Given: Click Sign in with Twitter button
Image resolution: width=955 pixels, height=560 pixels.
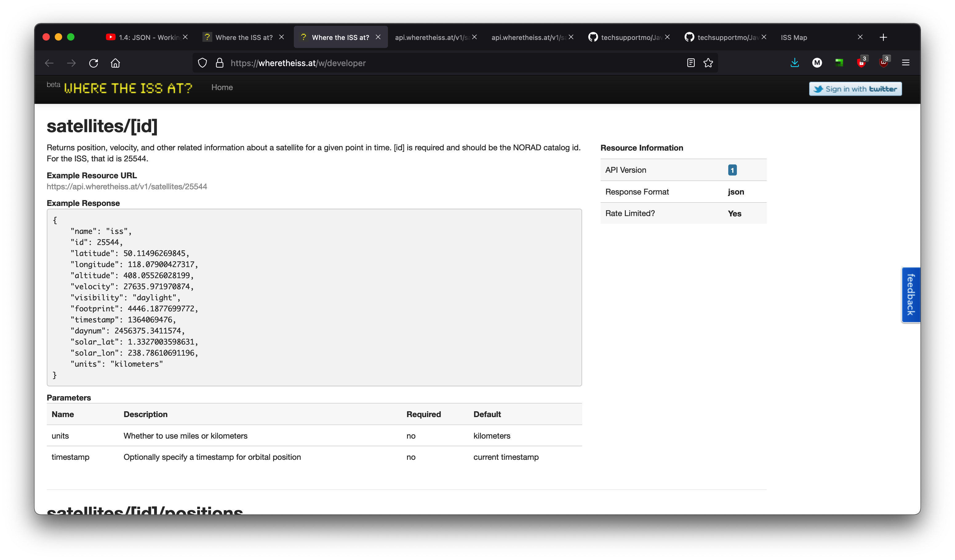Looking at the screenshot, I should [x=855, y=89].
